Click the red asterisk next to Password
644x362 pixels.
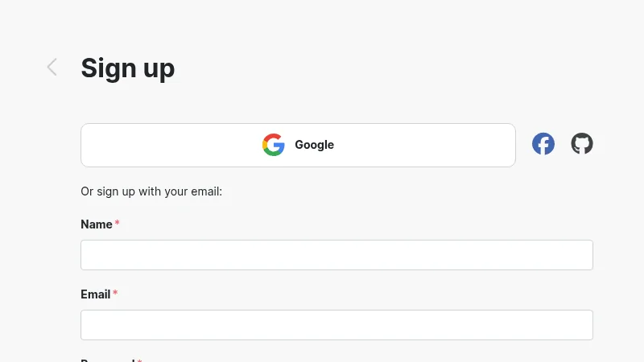139,360
